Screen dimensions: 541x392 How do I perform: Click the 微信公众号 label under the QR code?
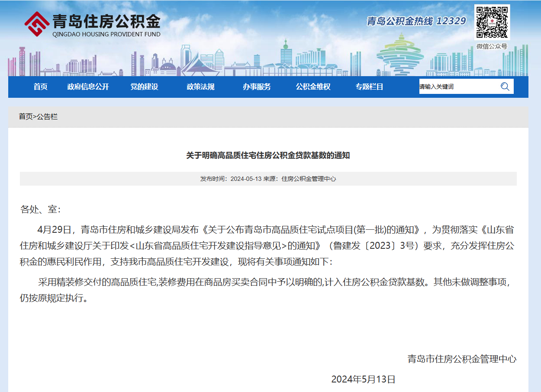click(x=492, y=46)
